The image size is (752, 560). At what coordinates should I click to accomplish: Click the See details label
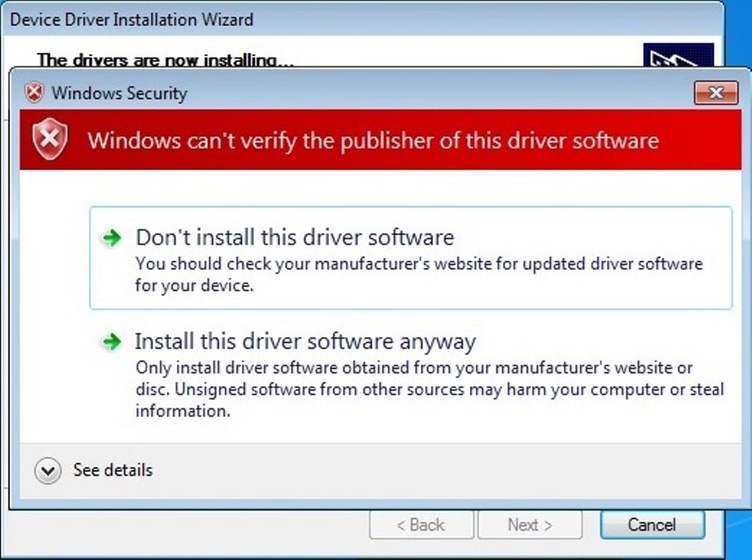tap(112, 470)
